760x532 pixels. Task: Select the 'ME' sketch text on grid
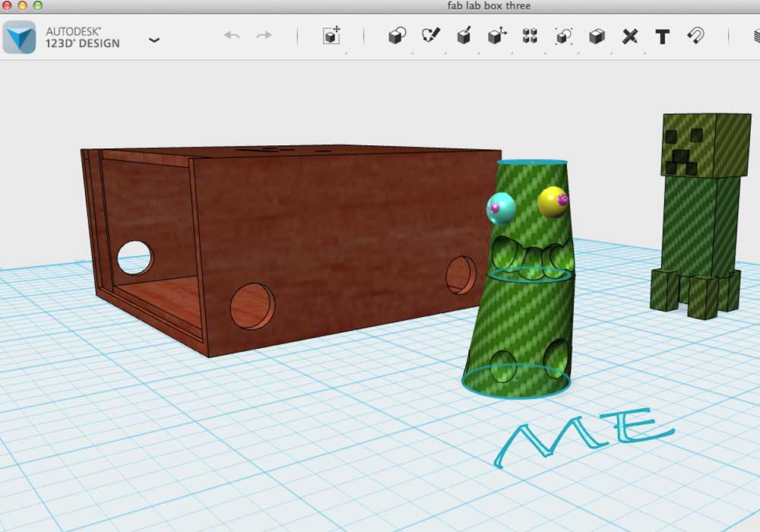[x=583, y=438]
